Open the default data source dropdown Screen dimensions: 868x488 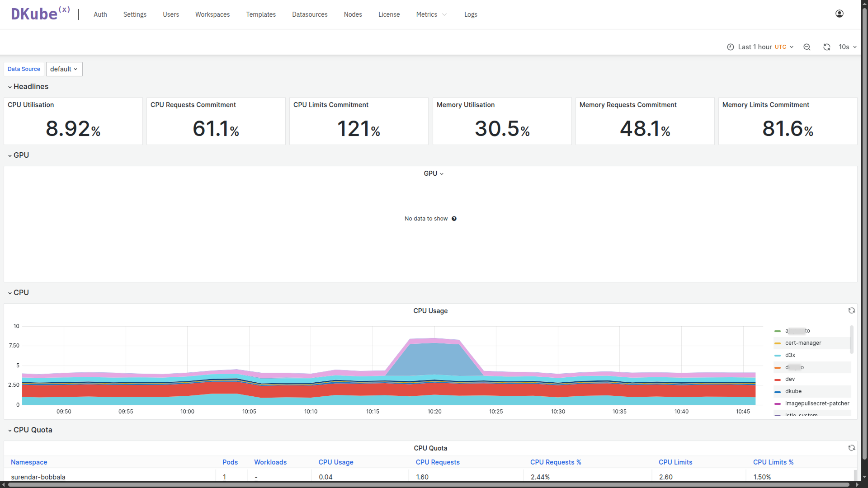click(x=64, y=69)
